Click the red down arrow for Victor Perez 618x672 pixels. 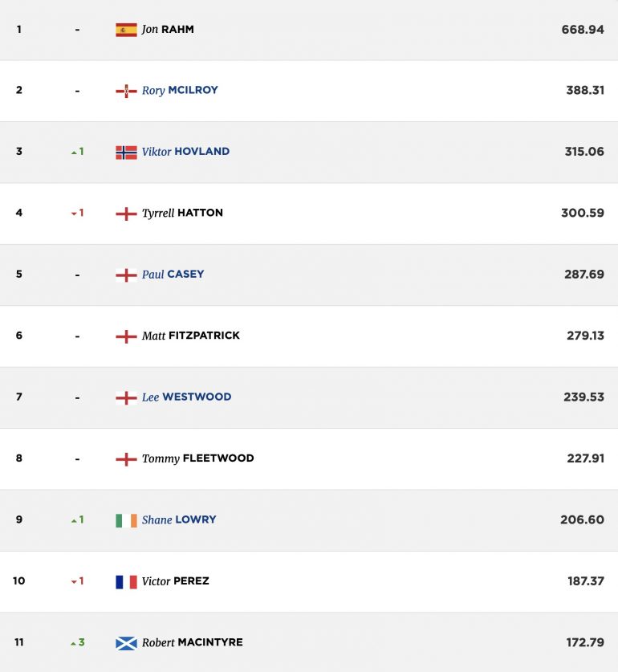[x=74, y=582]
